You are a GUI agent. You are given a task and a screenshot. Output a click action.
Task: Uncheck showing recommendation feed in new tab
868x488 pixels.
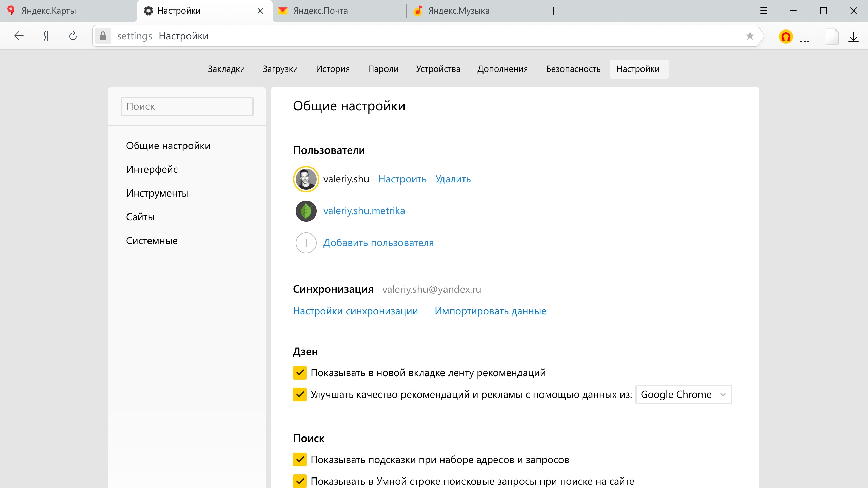pos(300,373)
